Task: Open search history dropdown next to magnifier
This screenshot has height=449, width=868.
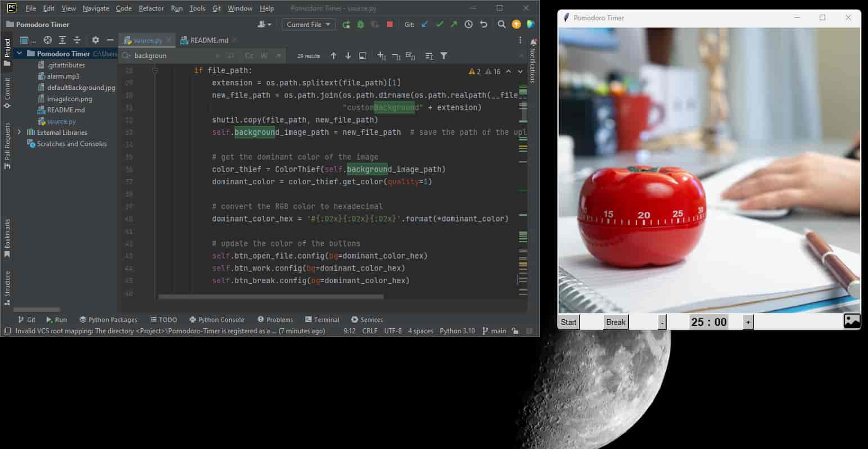Action: click(127, 56)
